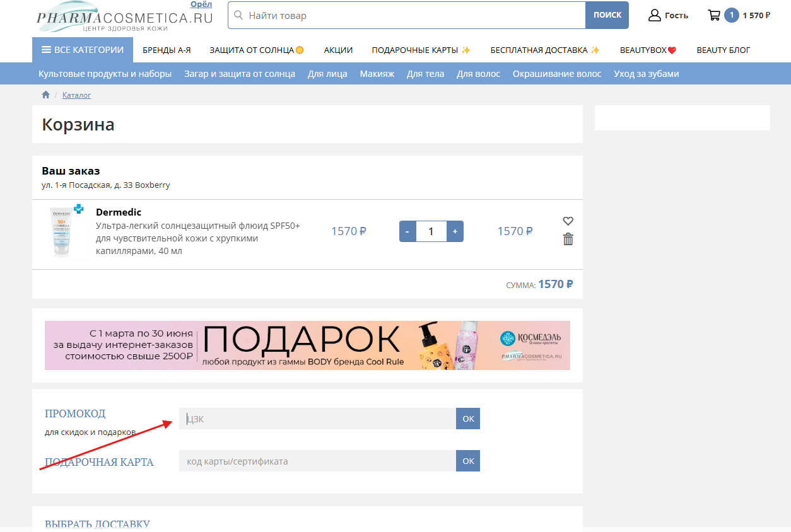This screenshot has width=791, height=532.
Task: Click the search magnifier icon
Action: (238, 15)
